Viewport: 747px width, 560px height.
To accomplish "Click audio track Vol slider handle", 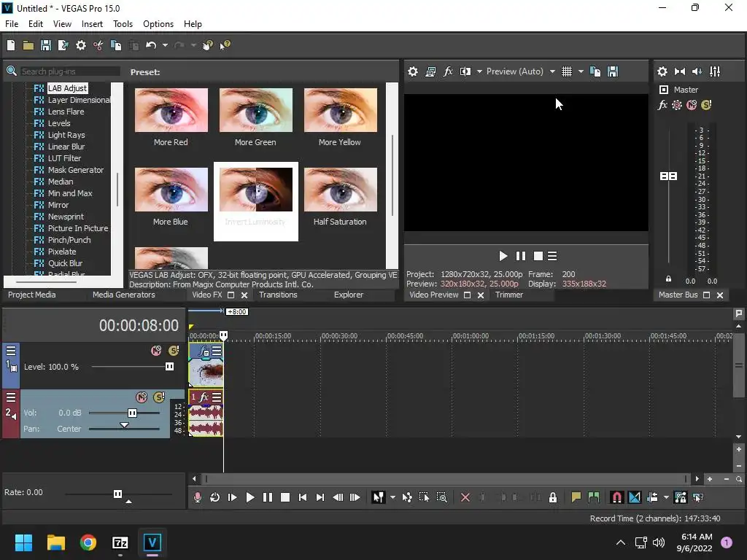I will click(133, 413).
